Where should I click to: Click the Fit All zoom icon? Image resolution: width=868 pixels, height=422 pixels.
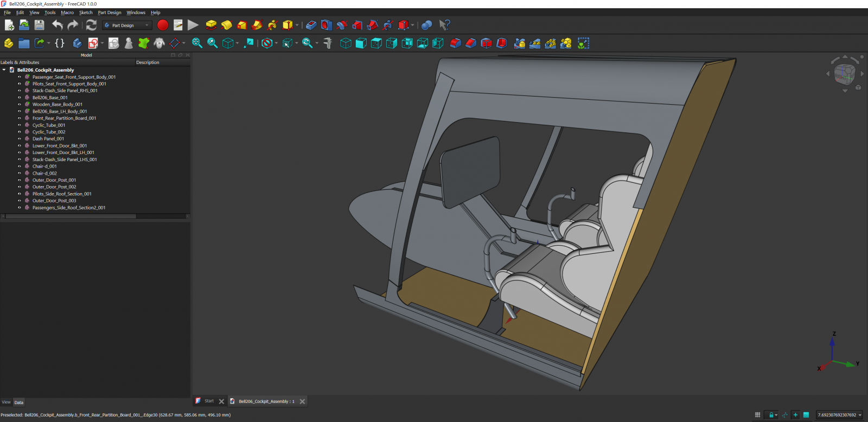197,43
